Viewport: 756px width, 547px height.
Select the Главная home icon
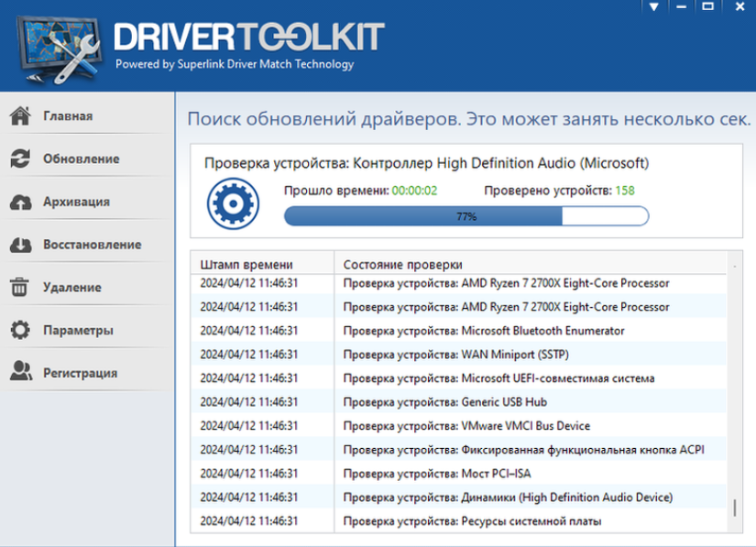(20, 115)
